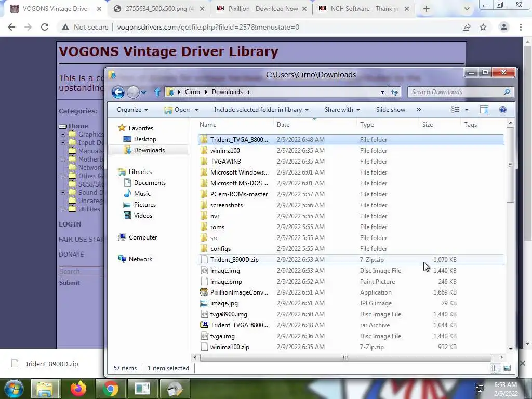The width and height of the screenshot is (532, 399).
Task: Open the Pictures library
Action: tap(144, 205)
